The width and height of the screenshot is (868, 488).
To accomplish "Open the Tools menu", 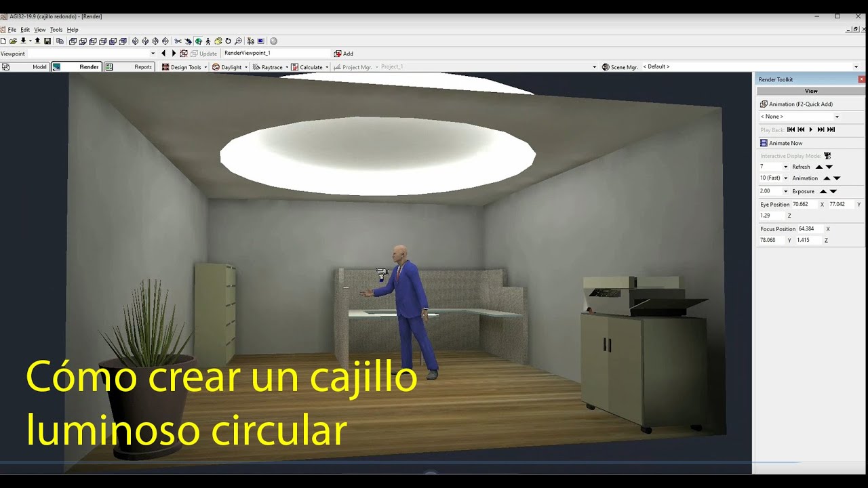I will (56, 30).
